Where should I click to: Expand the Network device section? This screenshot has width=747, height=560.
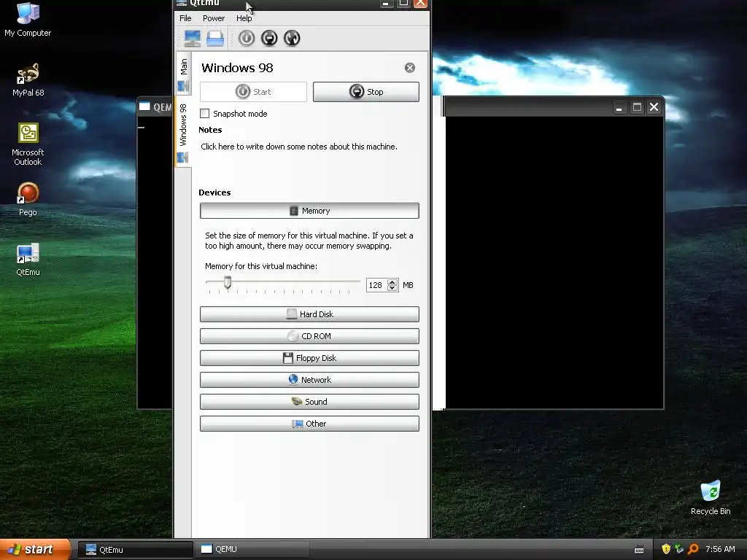pos(309,380)
